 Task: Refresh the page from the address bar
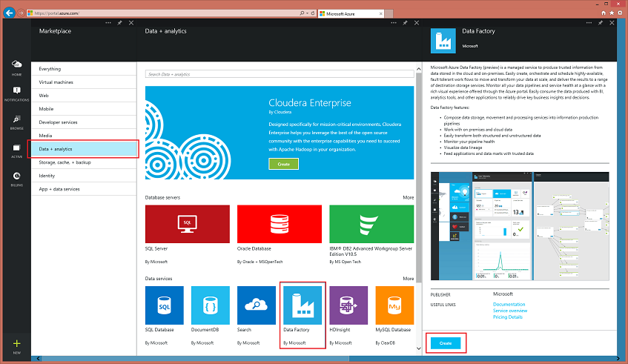(x=313, y=13)
